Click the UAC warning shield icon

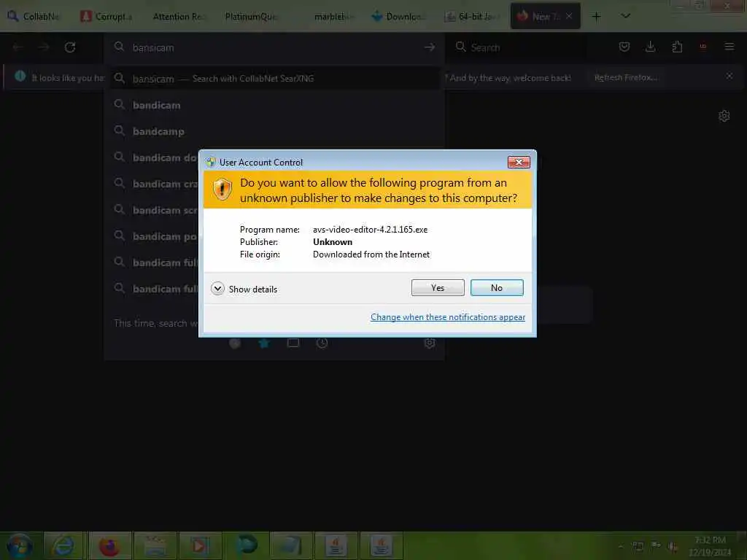click(x=222, y=190)
